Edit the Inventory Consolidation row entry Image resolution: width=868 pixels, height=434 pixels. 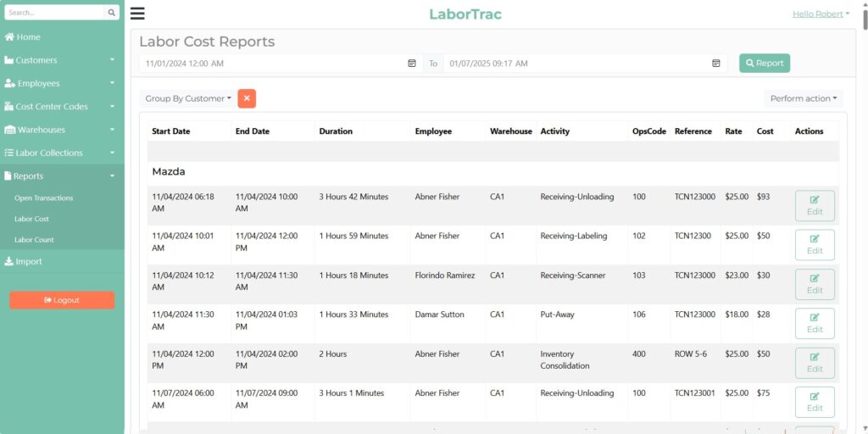(x=814, y=363)
